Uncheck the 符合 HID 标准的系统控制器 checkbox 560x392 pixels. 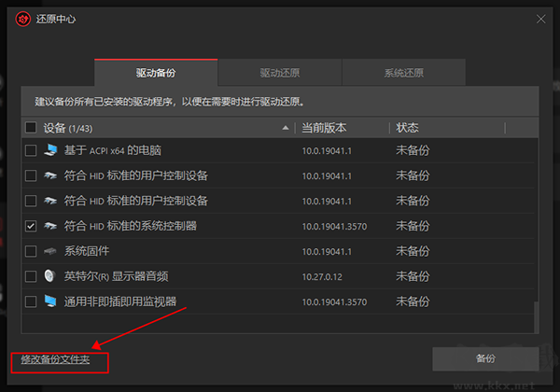click(x=31, y=226)
